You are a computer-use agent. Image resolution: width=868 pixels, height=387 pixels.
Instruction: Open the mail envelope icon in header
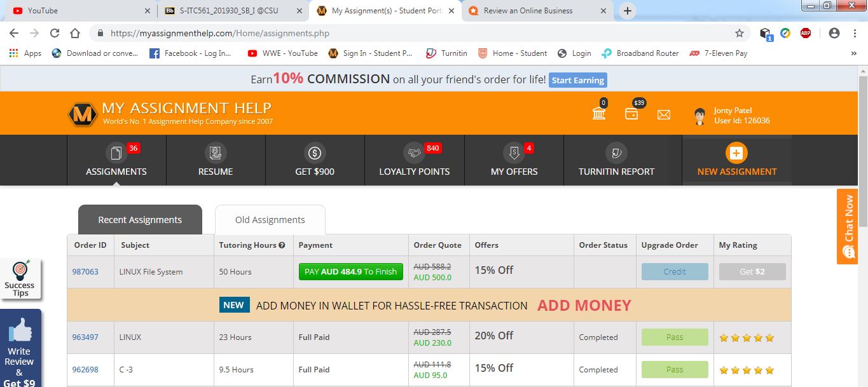664,114
